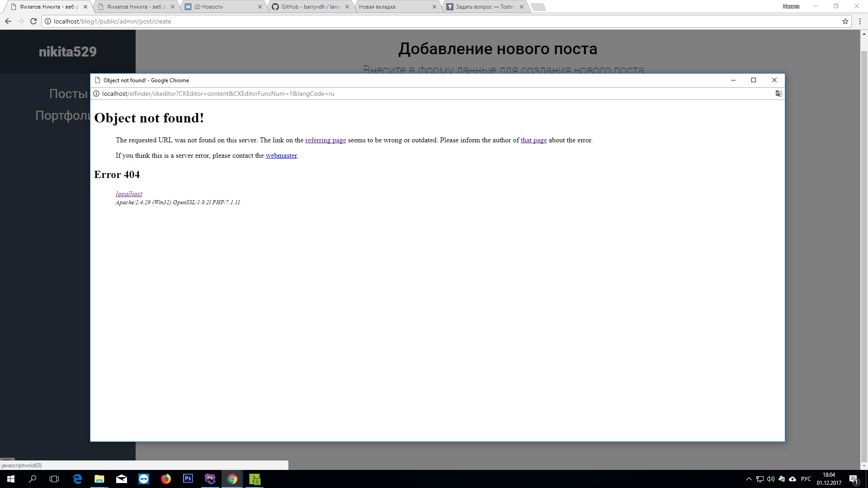The width and height of the screenshot is (868, 488).
Task: Forward navigation arrow in Chrome
Action: pyautogui.click(x=21, y=21)
